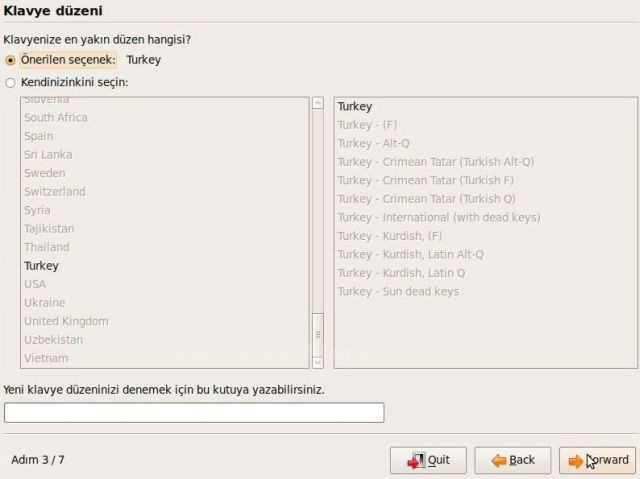Screen dimensions: 640x479
Task: Click the country list scroll up arrow
Action: tap(318, 103)
